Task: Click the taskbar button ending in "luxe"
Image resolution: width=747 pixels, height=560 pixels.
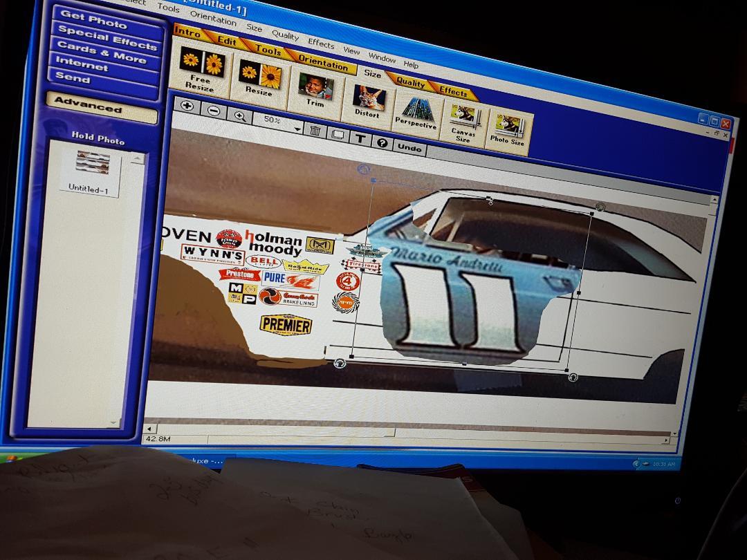Action: [x=206, y=461]
